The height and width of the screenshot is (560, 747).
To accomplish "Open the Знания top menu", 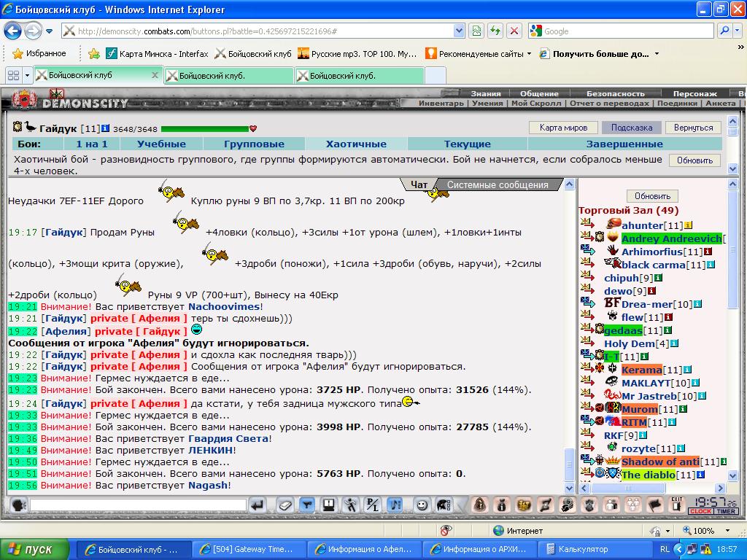I will click(x=485, y=93).
